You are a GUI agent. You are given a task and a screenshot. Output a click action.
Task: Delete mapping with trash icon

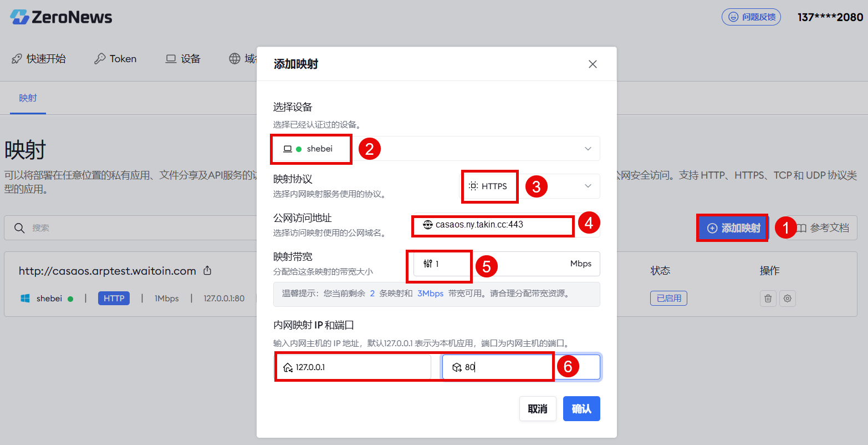click(768, 299)
